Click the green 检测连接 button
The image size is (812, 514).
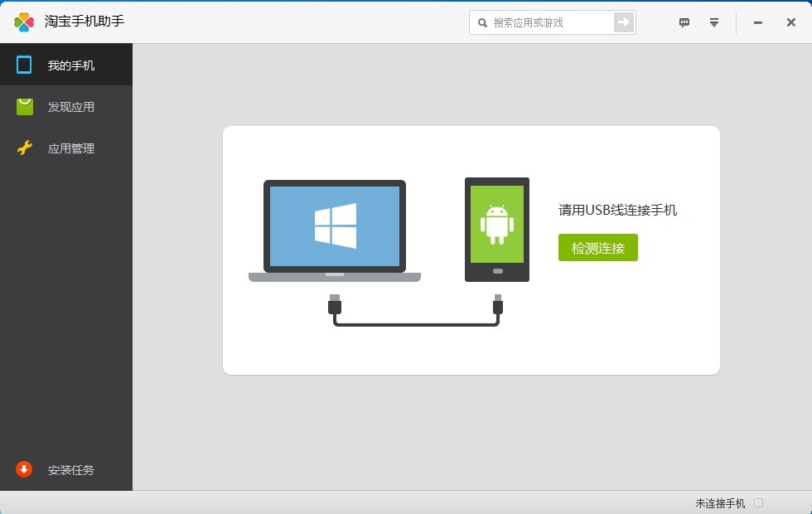tap(597, 248)
